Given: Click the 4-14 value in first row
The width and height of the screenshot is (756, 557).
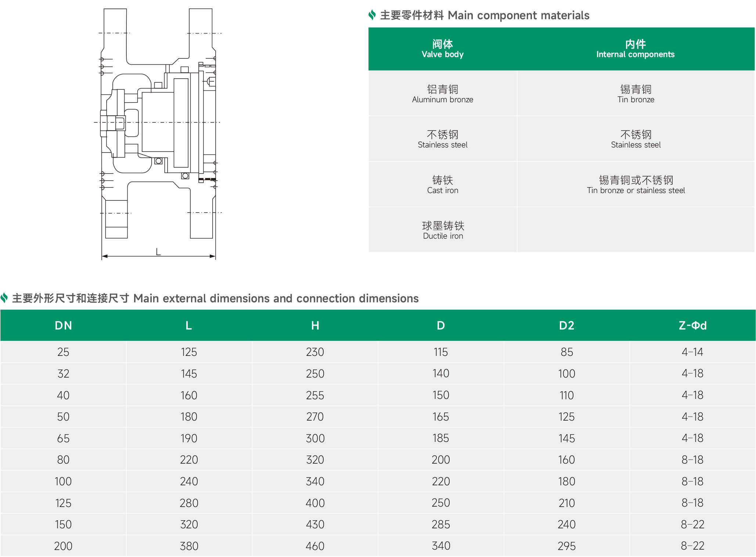Looking at the screenshot, I should click(692, 352).
